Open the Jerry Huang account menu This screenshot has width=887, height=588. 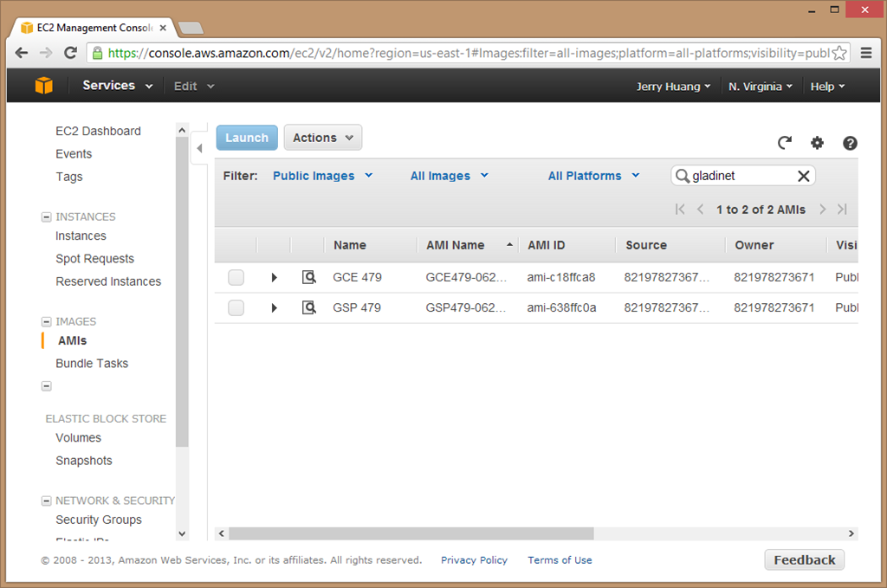point(673,87)
